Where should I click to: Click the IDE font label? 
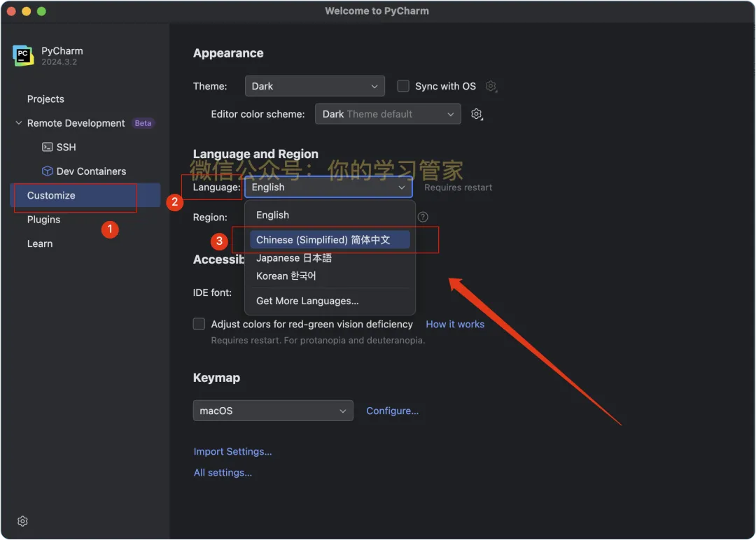[212, 292]
